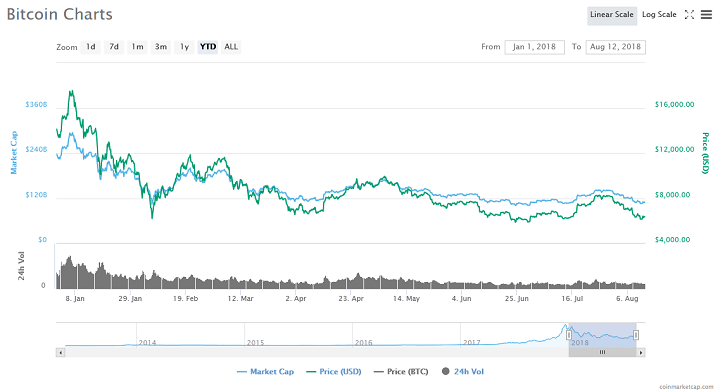Click the navigator left scroll arrow

[x=60, y=353]
